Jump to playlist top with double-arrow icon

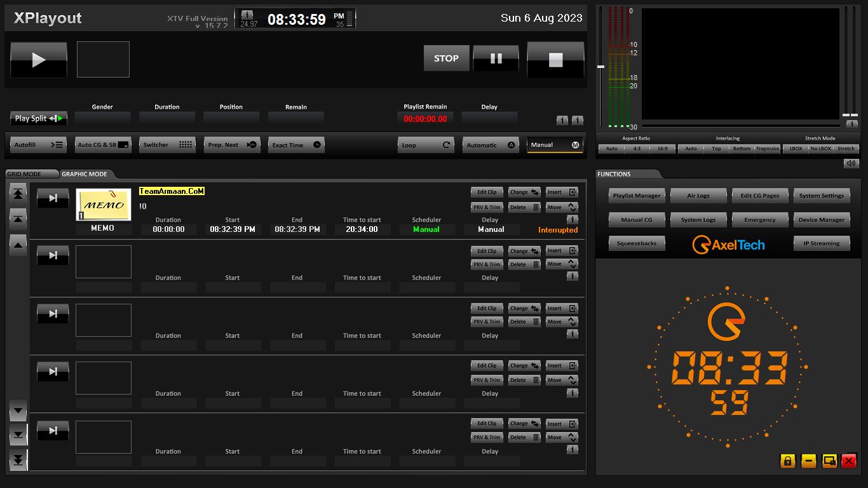point(18,193)
